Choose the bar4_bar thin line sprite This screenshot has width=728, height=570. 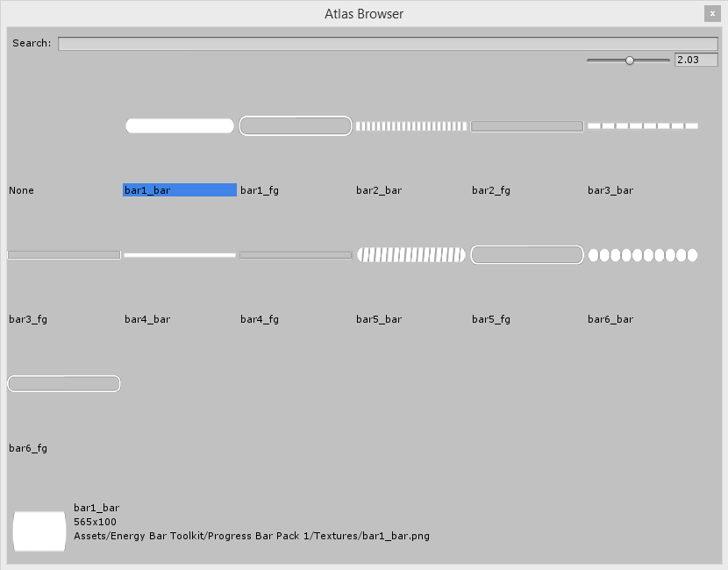point(180,255)
